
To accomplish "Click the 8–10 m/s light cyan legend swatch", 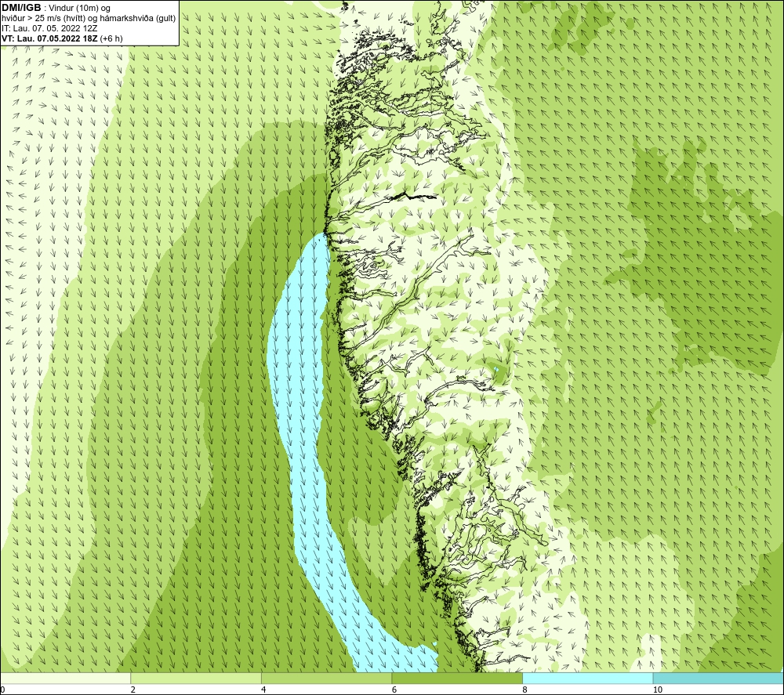I will (x=587, y=678).
